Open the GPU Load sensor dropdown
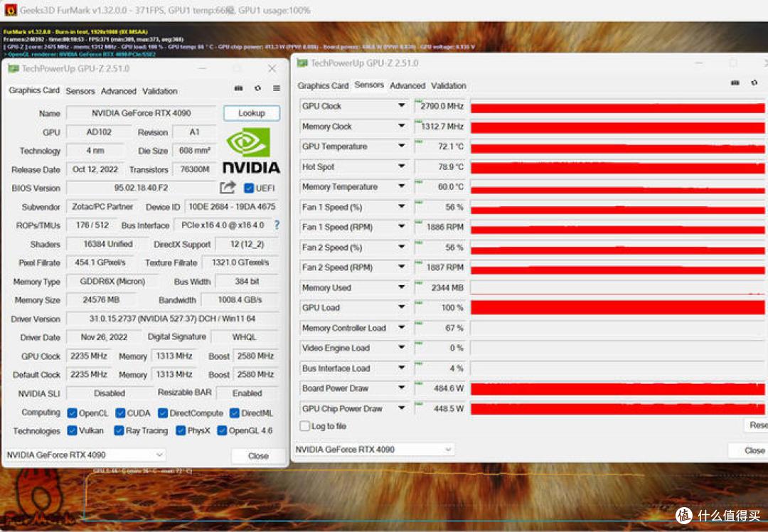 point(401,307)
